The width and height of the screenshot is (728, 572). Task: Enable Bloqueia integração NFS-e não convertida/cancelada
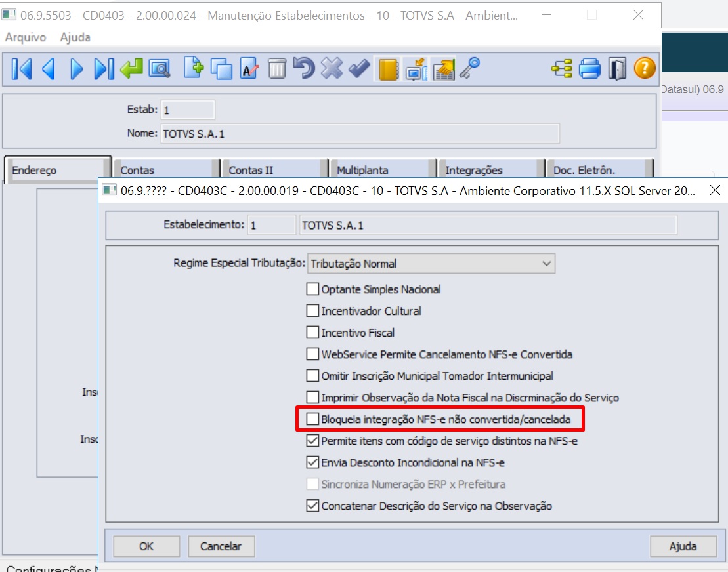pos(313,419)
